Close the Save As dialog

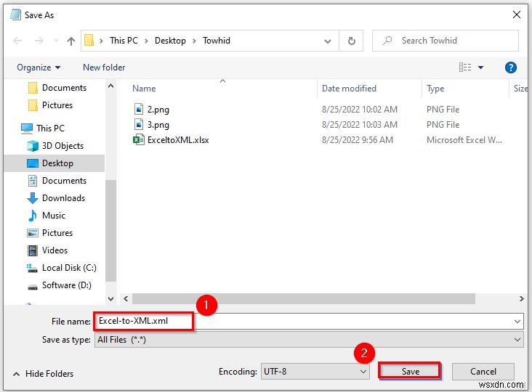[x=517, y=15]
